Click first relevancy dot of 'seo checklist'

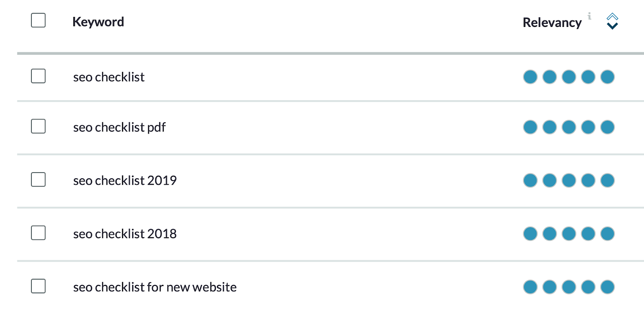[x=530, y=77]
